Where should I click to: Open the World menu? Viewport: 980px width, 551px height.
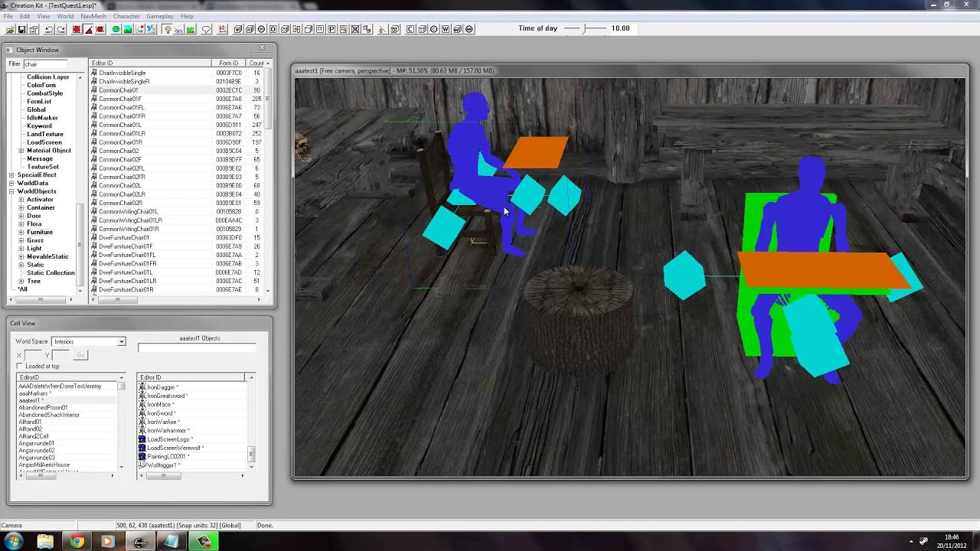[65, 16]
